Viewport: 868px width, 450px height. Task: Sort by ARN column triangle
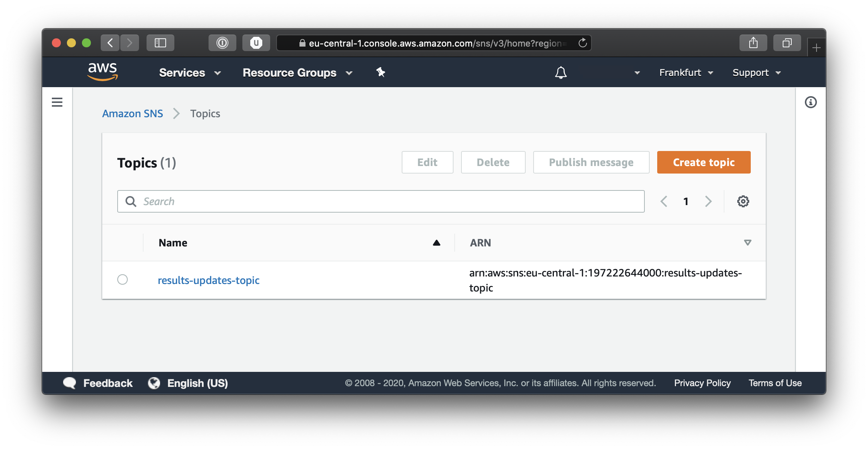click(747, 243)
